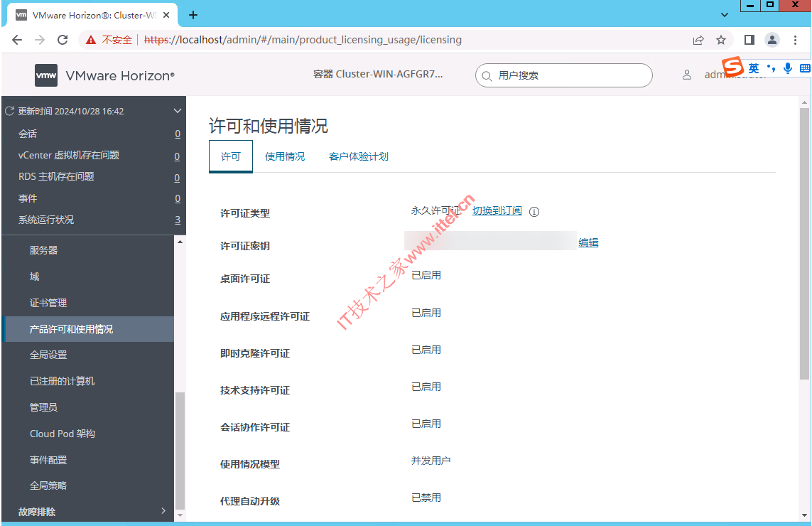Switch Sogou input language 英 indicator
This screenshot has width=812, height=526.
tap(754, 68)
